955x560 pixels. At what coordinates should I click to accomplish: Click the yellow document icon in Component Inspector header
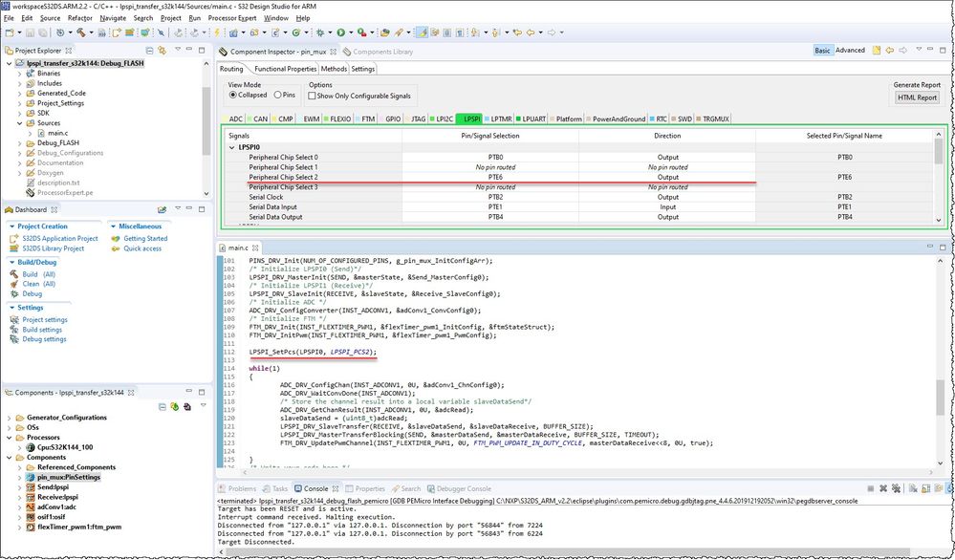tap(877, 51)
